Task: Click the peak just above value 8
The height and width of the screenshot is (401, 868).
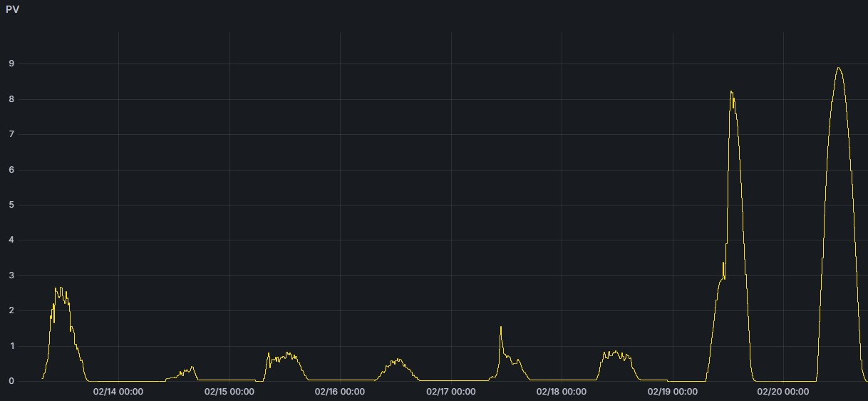Action: click(x=731, y=92)
